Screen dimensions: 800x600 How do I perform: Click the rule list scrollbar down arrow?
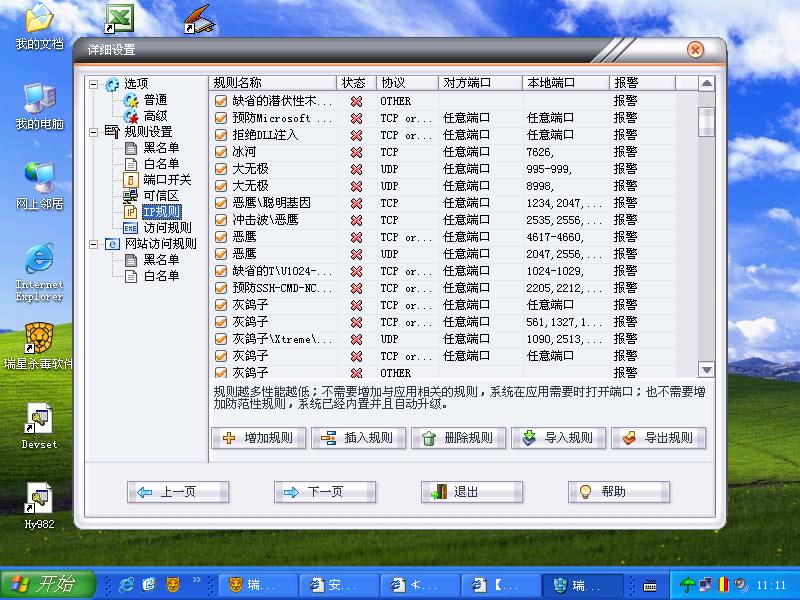(x=706, y=369)
